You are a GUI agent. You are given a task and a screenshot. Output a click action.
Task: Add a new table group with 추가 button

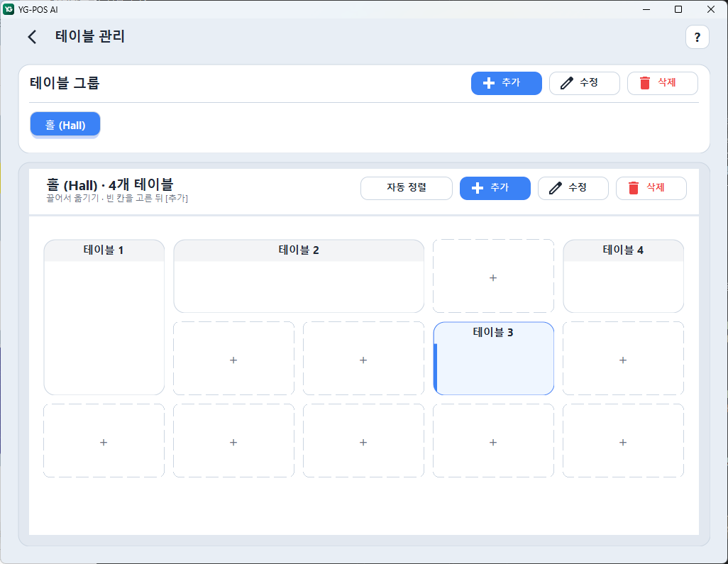(506, 83)
